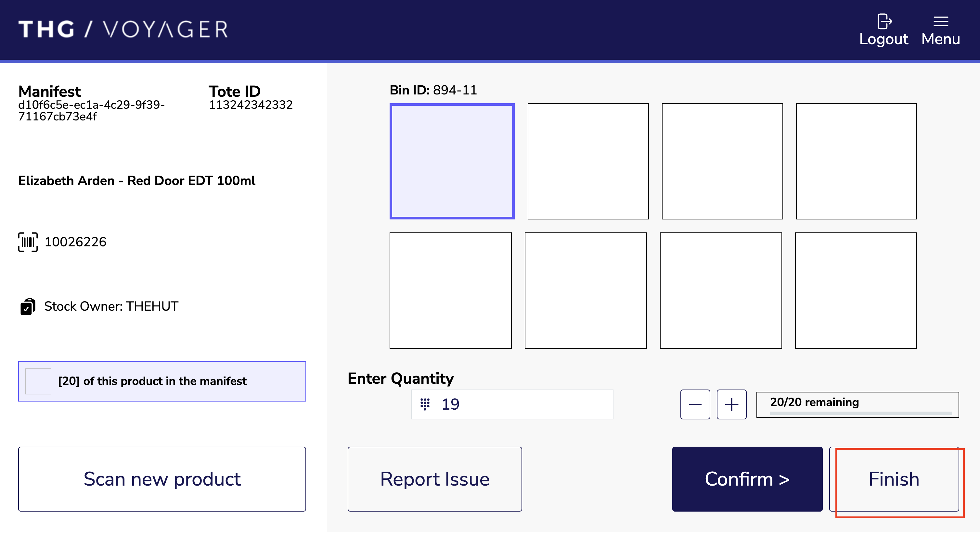Click Scan new product

162,479
